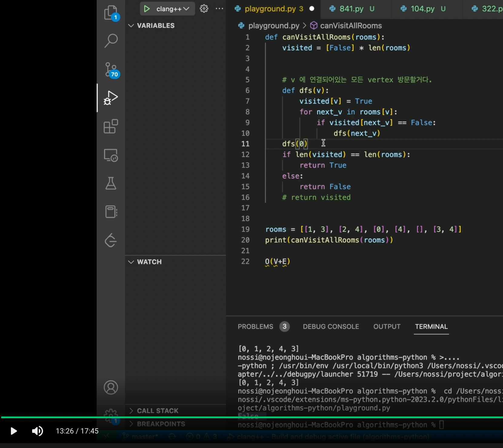Click 'visited[v] = True' on line 7
This screenshot has width=503, height=448.
(x=336, y=101)
